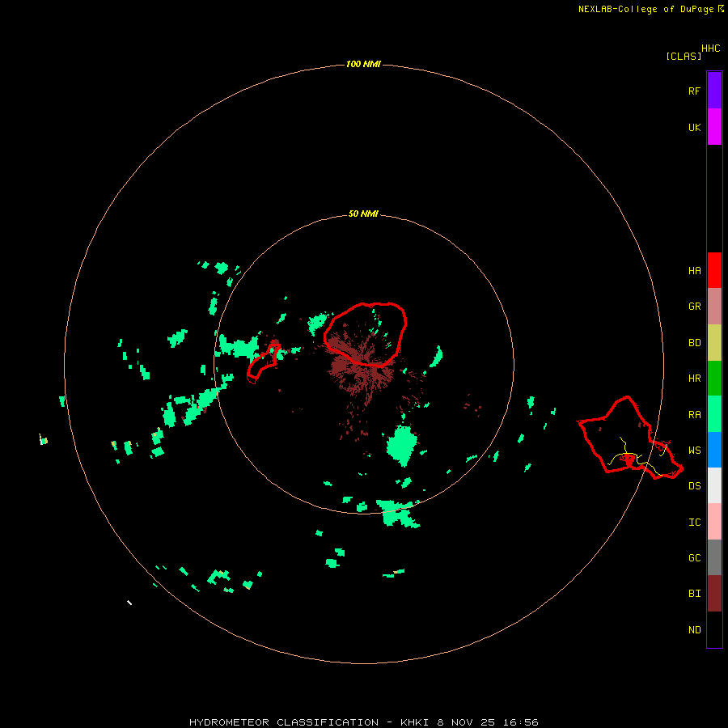This screenshot has width=728, height=728.
Task: Click the ND legend label
Action: 694,630
